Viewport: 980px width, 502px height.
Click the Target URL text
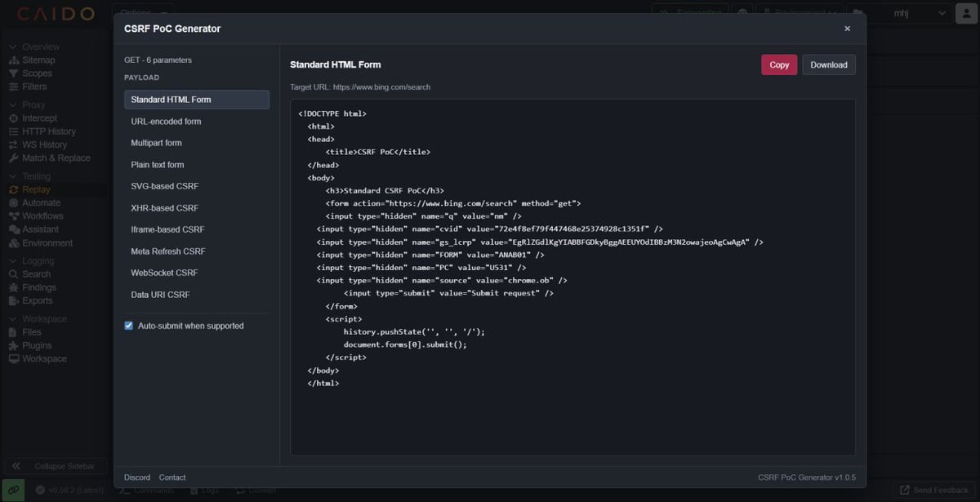360,87
